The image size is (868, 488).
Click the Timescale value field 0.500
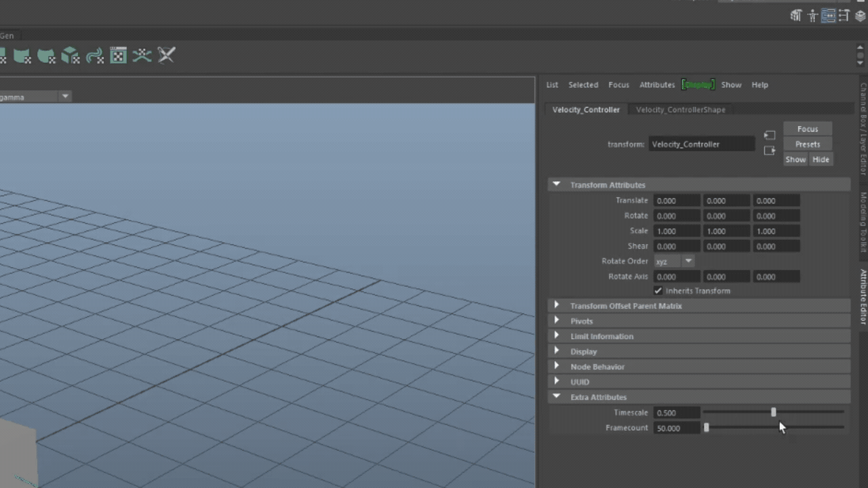click(677, 412)
